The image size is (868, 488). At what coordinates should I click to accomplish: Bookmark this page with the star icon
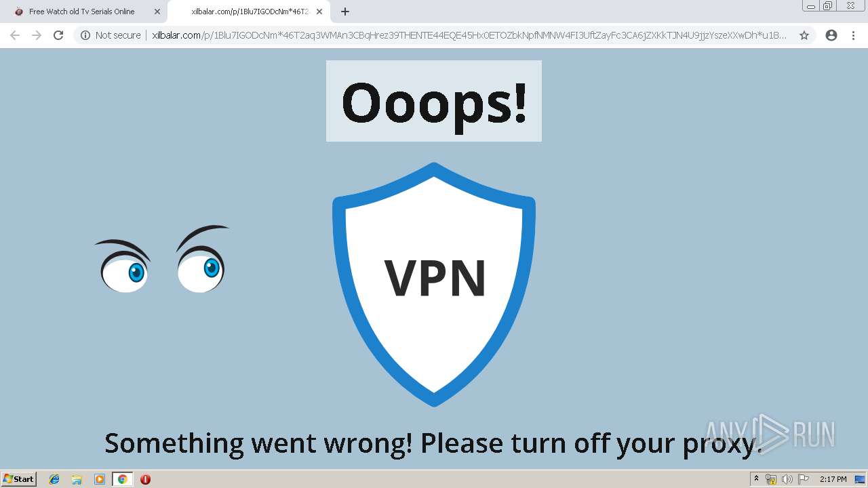[x=804, y=35]
